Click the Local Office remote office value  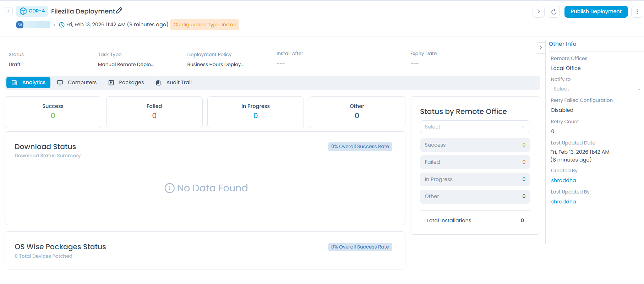[x=566, y=68]
